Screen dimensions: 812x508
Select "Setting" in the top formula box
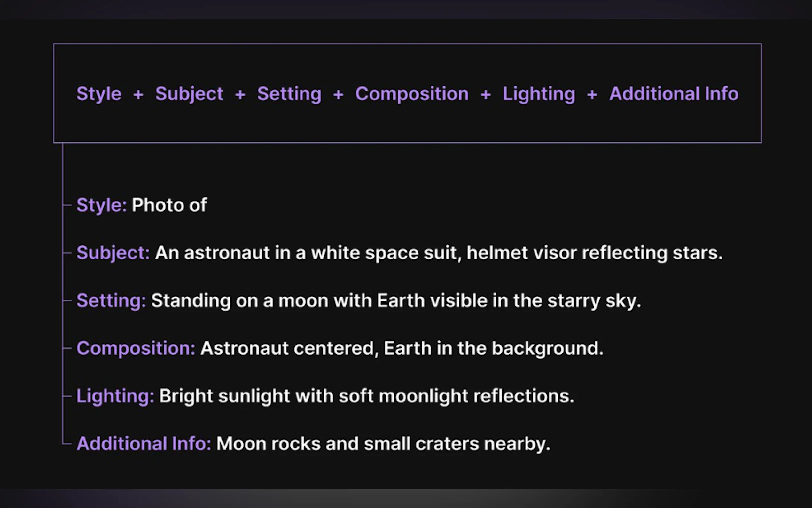pos(289,94)
